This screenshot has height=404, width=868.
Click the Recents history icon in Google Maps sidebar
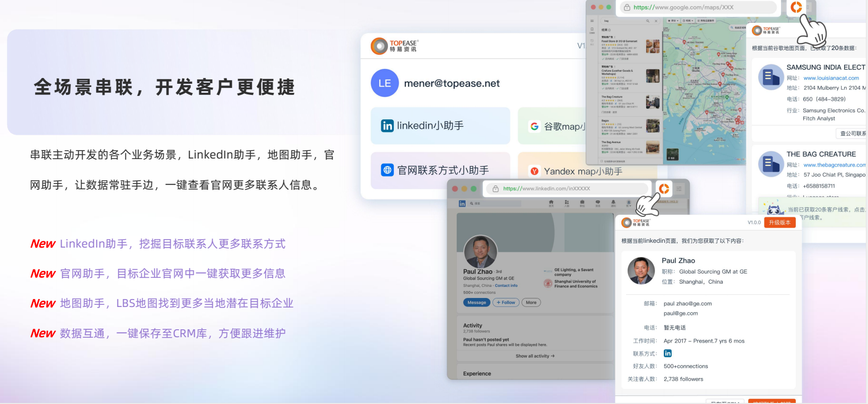[592, 41]
